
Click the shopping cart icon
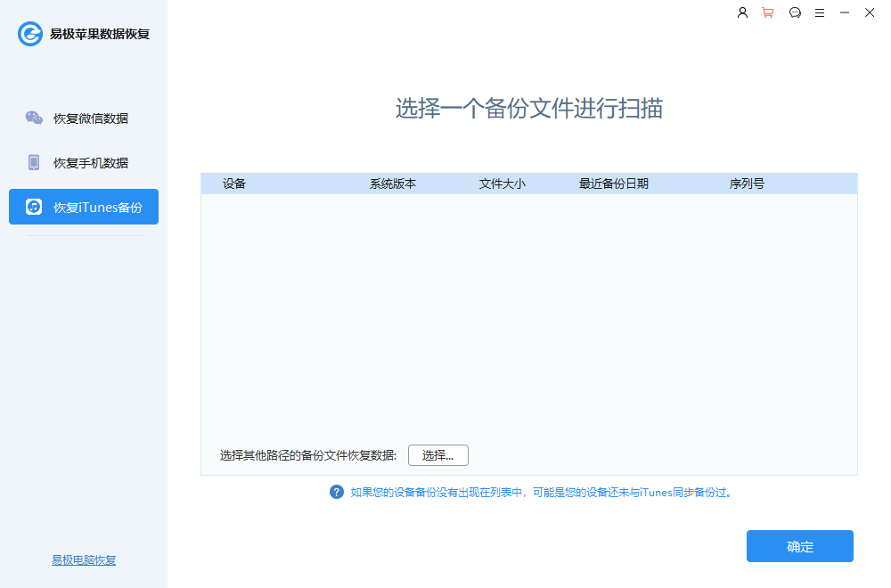tap(768, 12)
